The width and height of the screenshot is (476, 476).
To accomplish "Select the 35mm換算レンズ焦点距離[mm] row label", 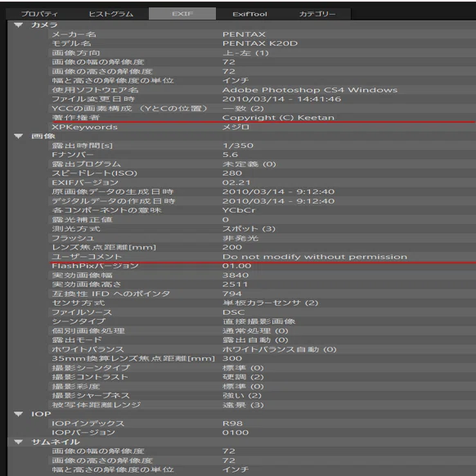I will point(133,358).
